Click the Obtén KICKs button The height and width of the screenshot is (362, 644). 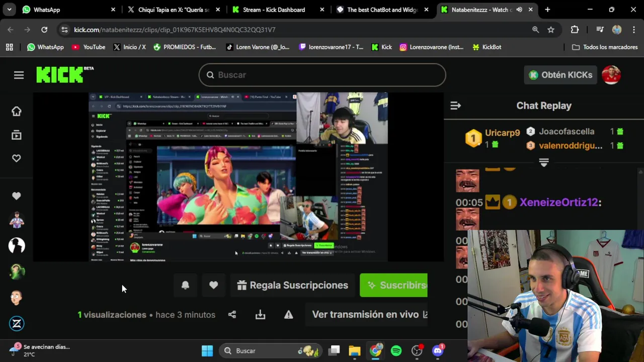(560, 75)
